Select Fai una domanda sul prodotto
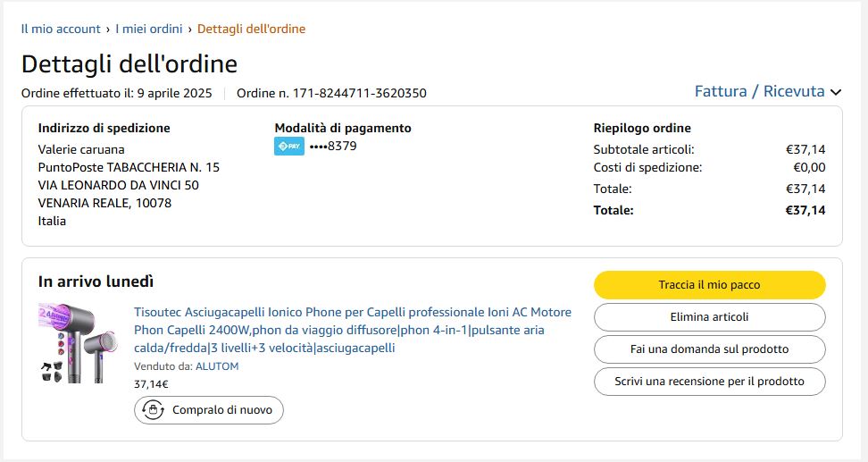Screen dimensions: 868x462 tap(709, 349)
